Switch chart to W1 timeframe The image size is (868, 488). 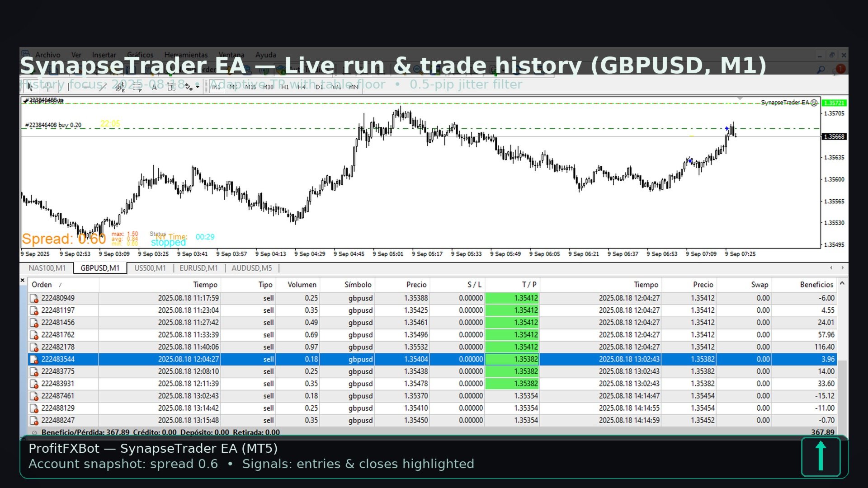pos(336,87)
